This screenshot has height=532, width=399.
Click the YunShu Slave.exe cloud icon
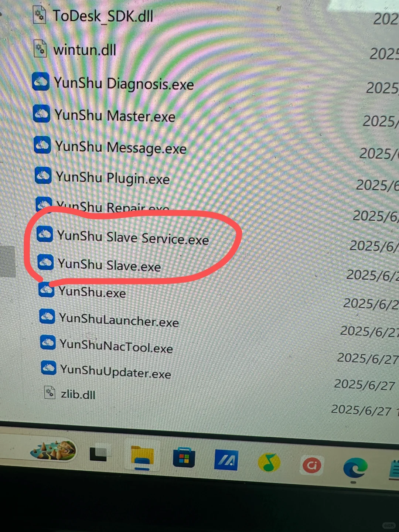pyautogui.click(x=46, y=262)
